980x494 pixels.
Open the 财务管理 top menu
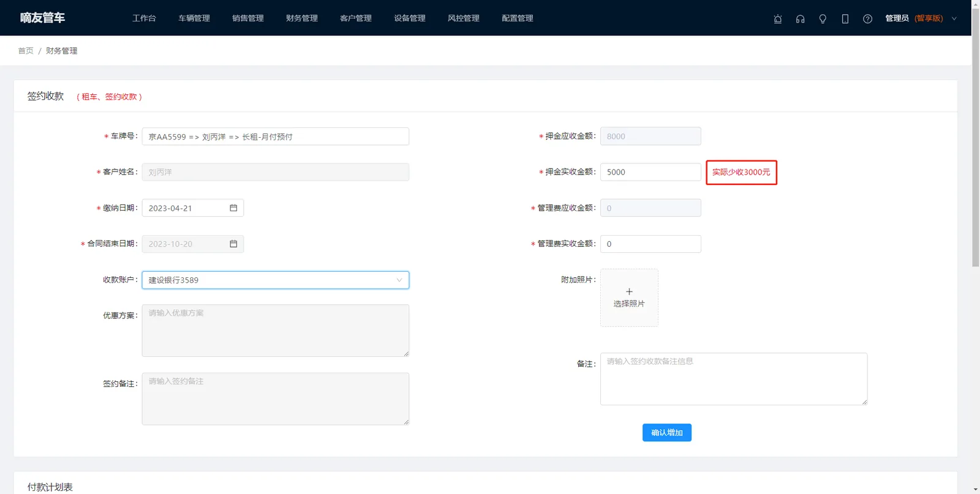coord(302,18)
